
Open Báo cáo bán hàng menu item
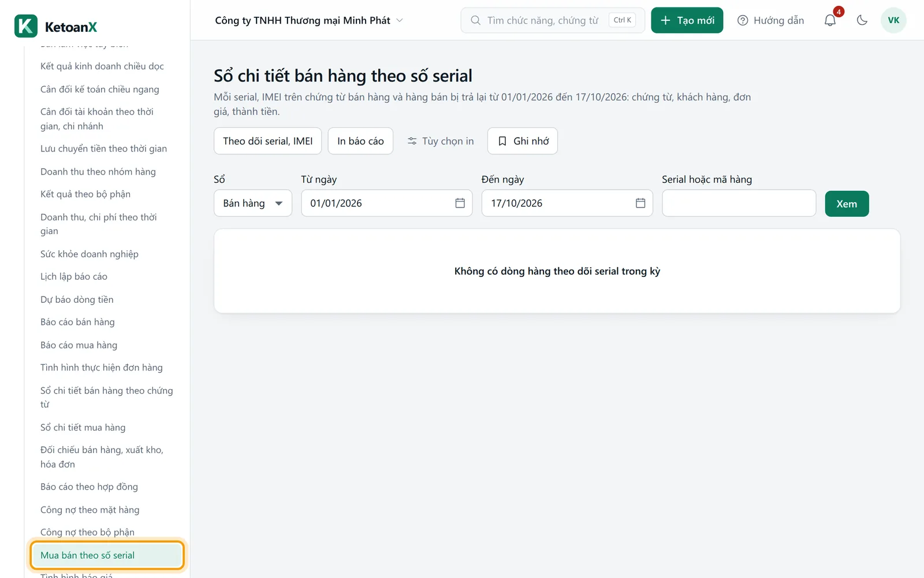point(77,322)
